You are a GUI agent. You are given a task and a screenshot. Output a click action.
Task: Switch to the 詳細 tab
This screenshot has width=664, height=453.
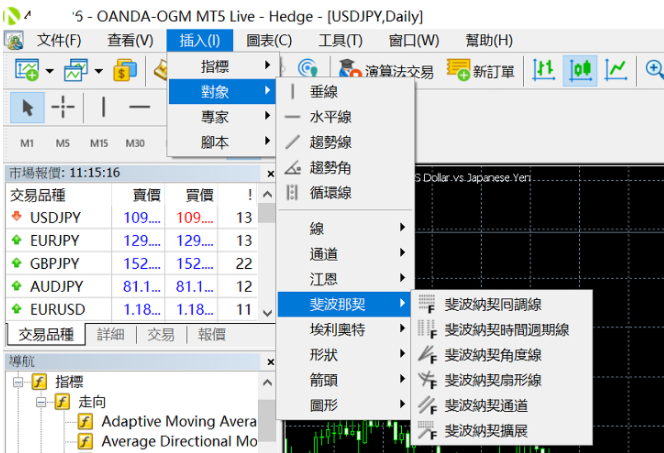(x=111, y=334)
